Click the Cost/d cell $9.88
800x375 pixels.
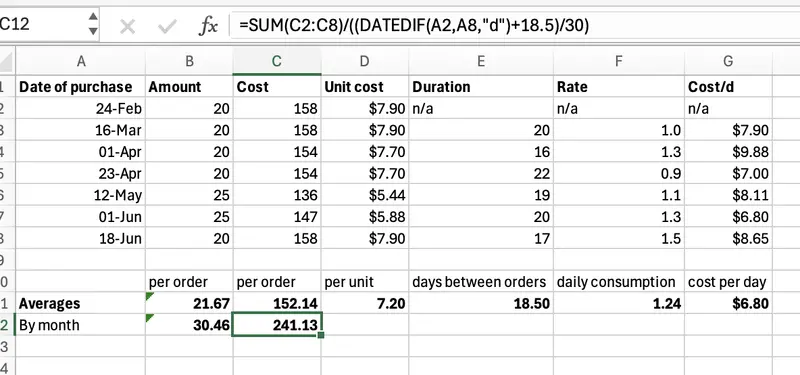click(728, 152)
